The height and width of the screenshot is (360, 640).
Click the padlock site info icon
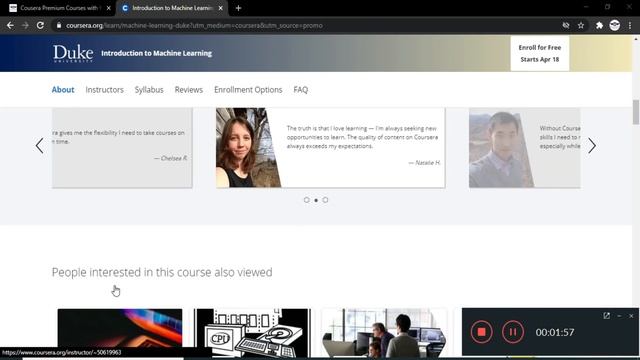click(x=59, y=25)
